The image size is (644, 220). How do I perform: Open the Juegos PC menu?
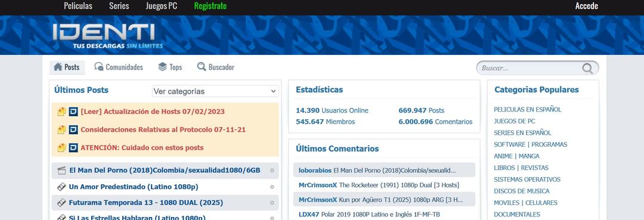tap(162, 6)
